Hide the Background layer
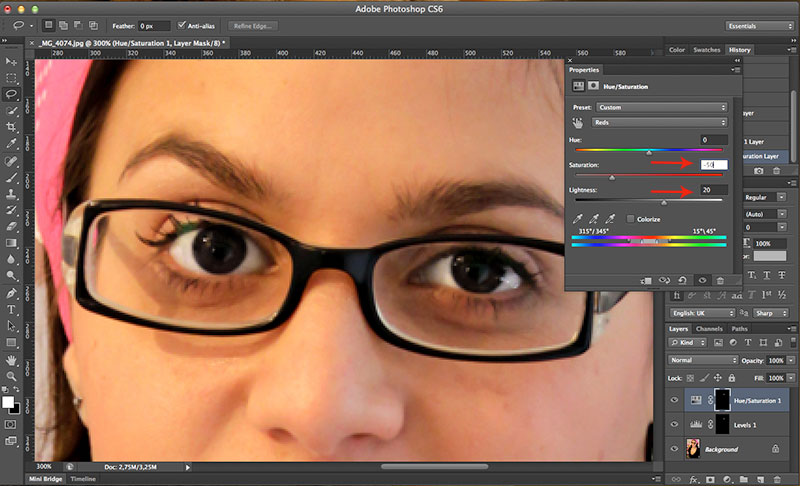 (672, 450)
